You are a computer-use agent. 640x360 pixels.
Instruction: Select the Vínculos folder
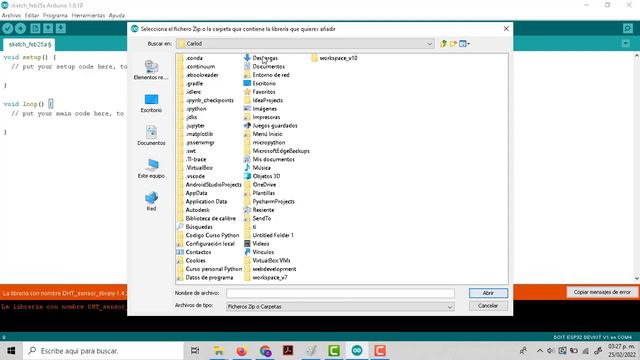(x=259, y=252)
